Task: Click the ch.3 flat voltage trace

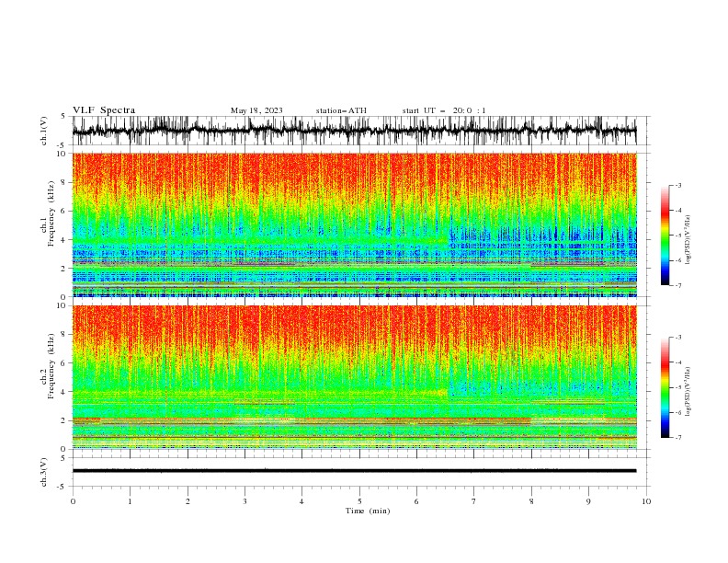Action: pyautogui.click(x=354, y=471)
